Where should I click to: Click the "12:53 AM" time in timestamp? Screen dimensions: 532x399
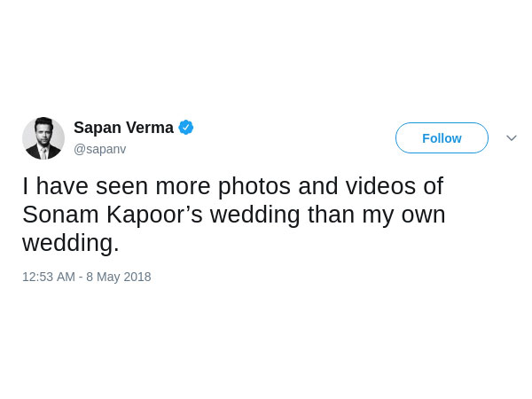point(48,277)
